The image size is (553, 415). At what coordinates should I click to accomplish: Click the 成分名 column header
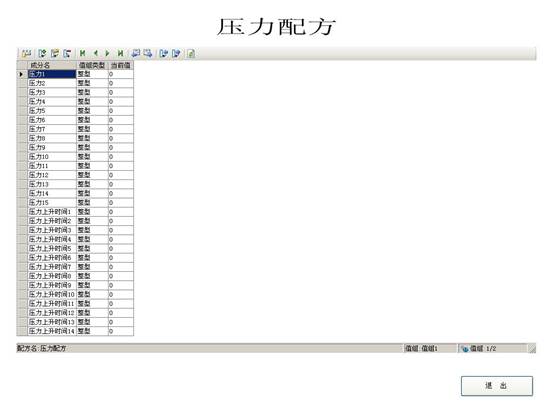click(52, 65)
